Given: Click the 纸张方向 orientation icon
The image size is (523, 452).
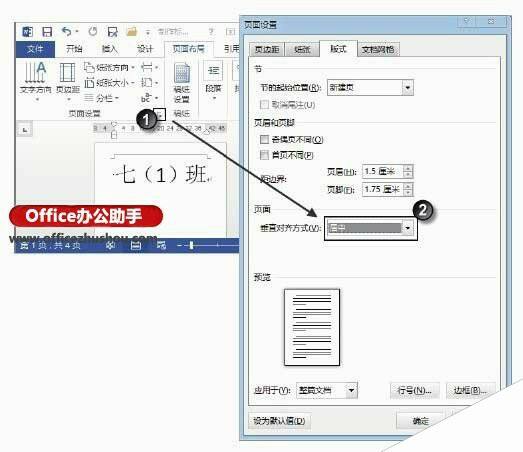Looking at the screenshot, I should coord(89,67).
